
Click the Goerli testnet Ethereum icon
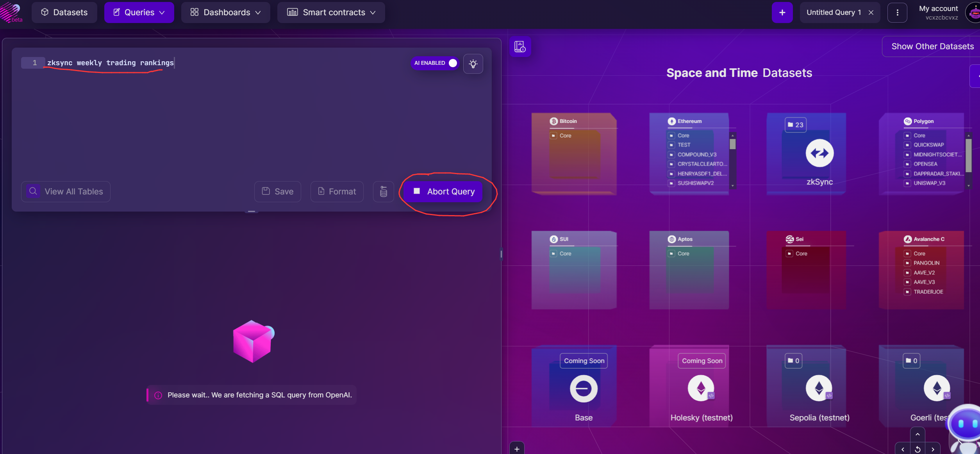[x=937, y=388]
